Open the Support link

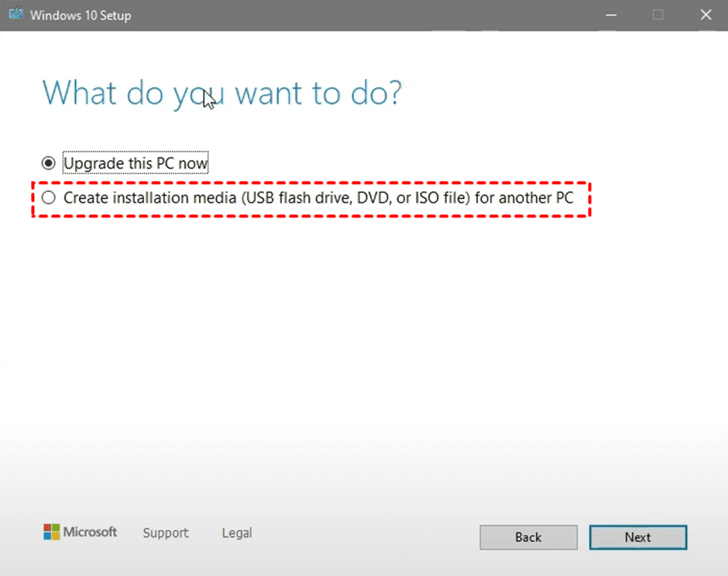click(x=166, y=533)
